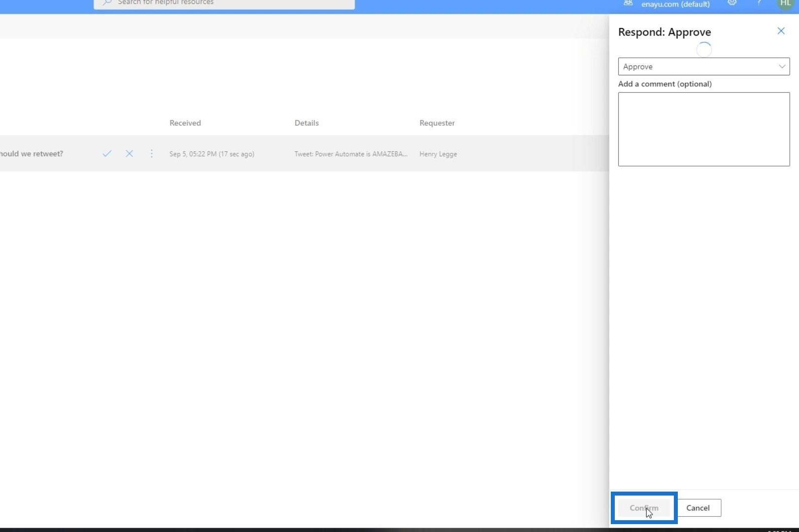Image resolution: width=799 pixels, height=532 pixels.
Task: Click the environment icon beside enayu.com
Action: point(628,3)
